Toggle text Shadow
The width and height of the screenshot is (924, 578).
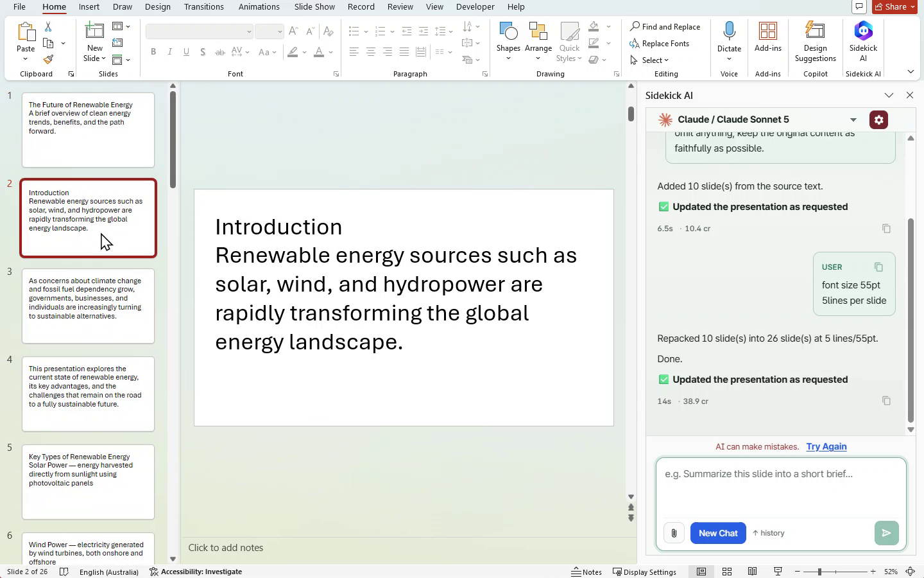click(x=203, y=52)
